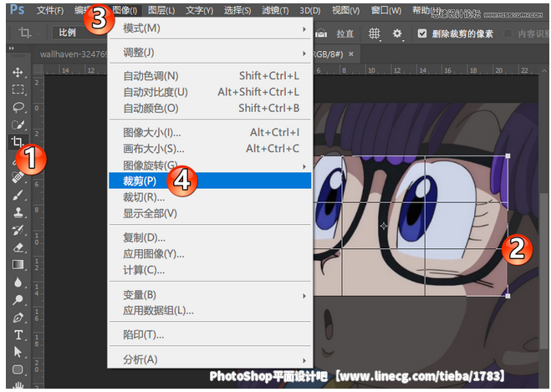Open the 窗口(W) menu
This screenshot has width=551, height=392.
[385, 11]
